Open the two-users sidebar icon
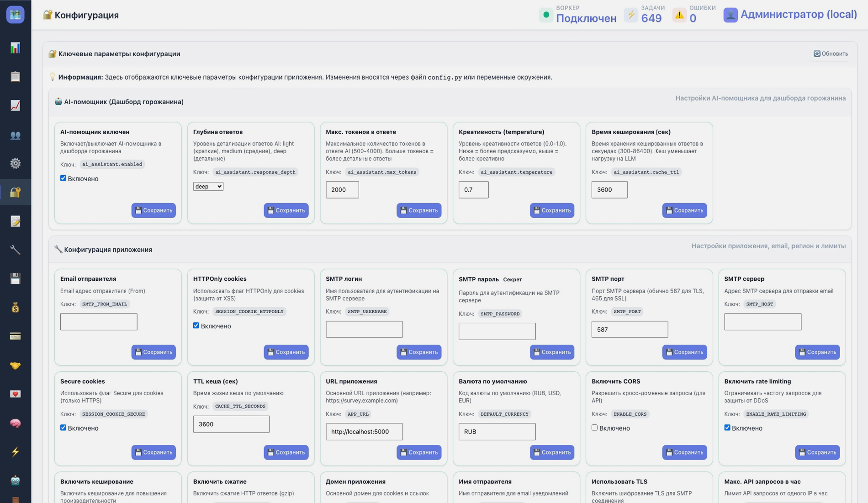The height and width of the screenshot is (503, 868). (15, 135)
